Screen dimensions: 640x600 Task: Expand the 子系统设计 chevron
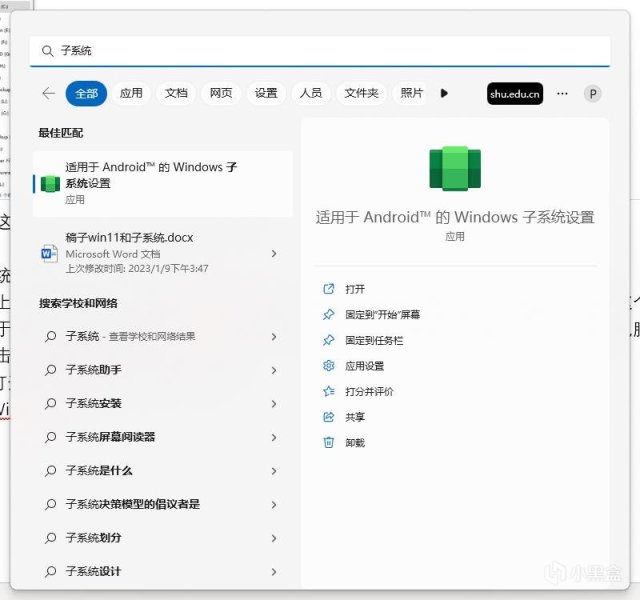[274, 572]
